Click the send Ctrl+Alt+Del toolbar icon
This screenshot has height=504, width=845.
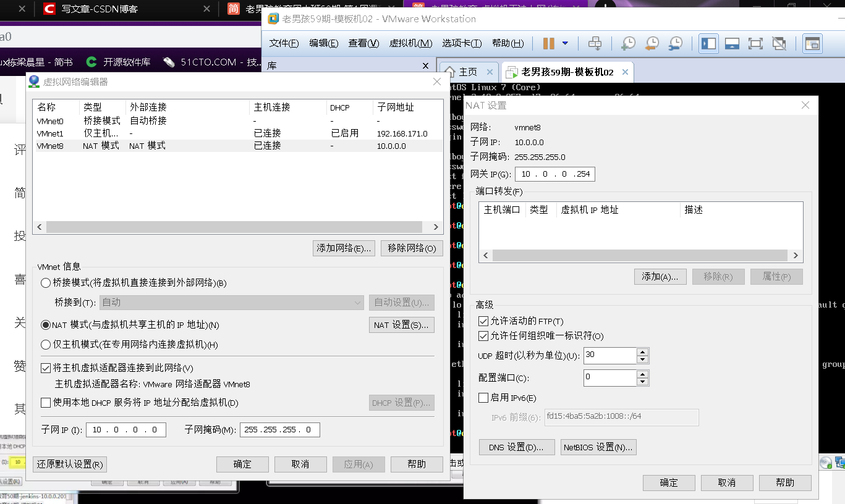[x=595, y=43]
